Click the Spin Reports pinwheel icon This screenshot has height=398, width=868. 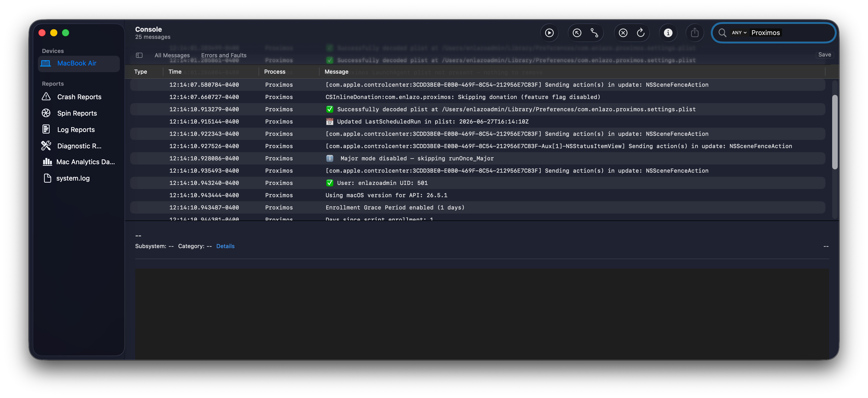[x=46, y=113]
